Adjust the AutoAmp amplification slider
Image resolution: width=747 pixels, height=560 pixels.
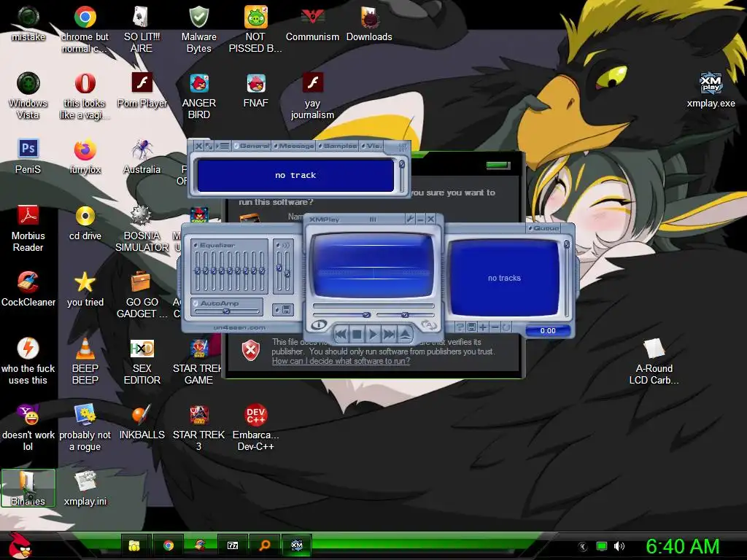[227, 311]
